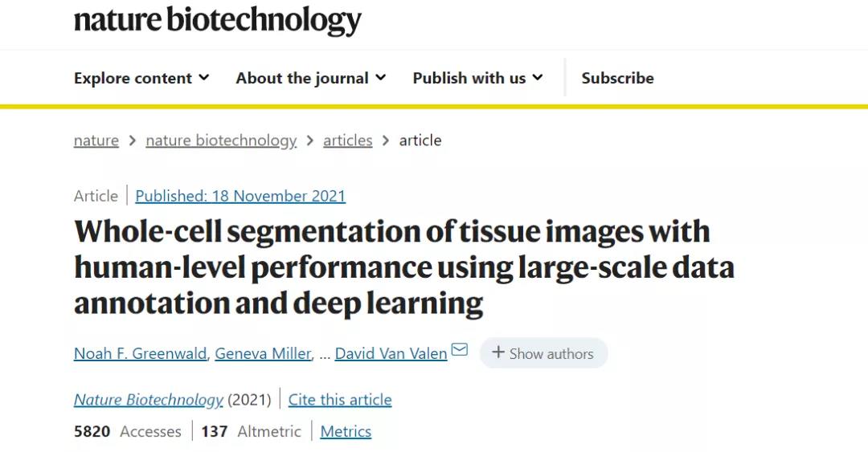Open the Explore content menu
The height and width of the screenshot is (452, 868).
[141, 78]
